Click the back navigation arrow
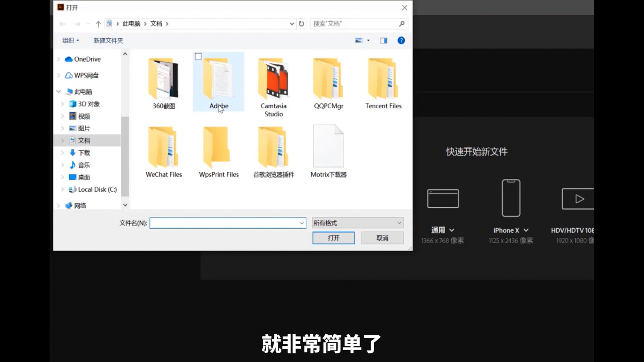Viewport: 644px width, 362px height. 62,24
